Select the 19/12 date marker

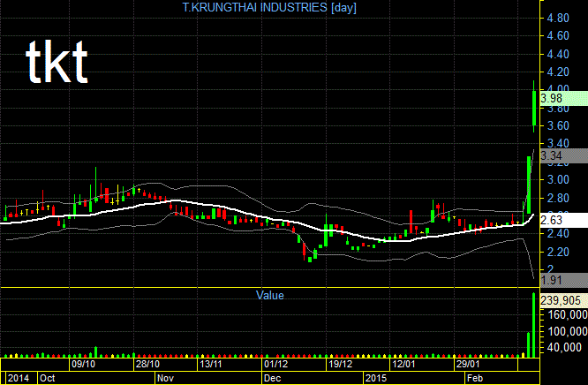pos(341,364)
